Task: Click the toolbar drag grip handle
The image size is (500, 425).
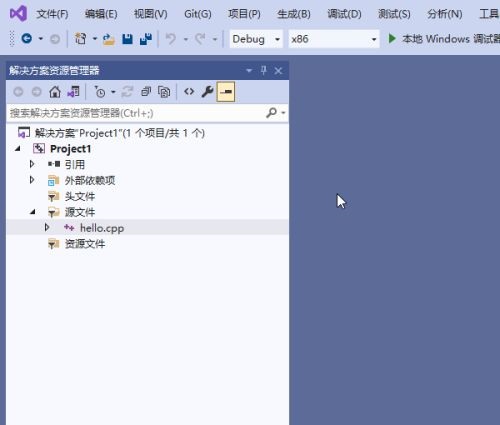Action: pyautogui.click(x=12, y=39)
